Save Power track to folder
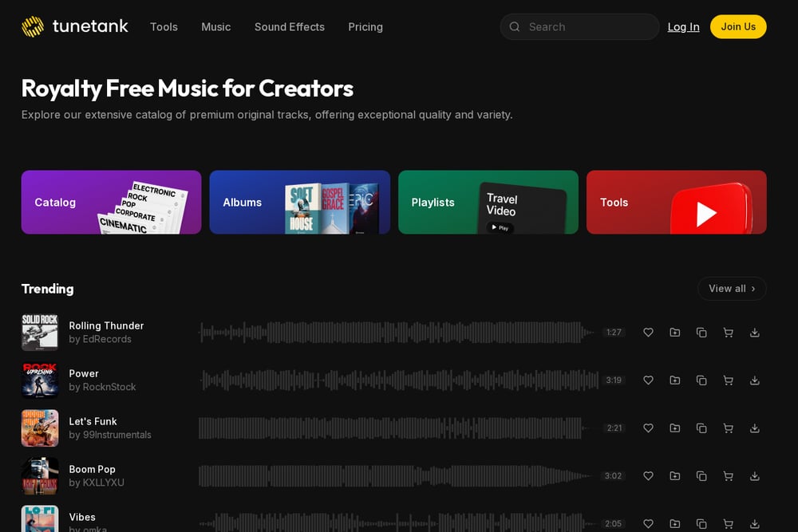The image size is (798, 532). tap(675, 380)
